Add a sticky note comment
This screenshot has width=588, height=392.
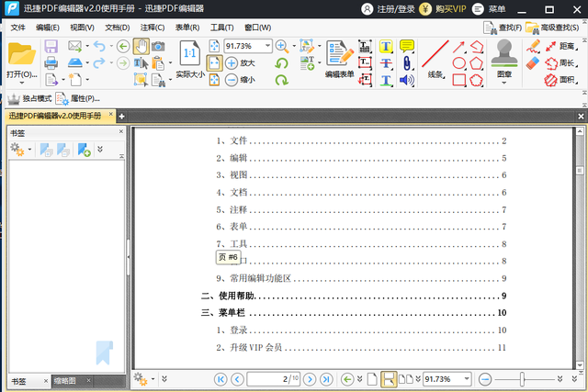(407, 47)
